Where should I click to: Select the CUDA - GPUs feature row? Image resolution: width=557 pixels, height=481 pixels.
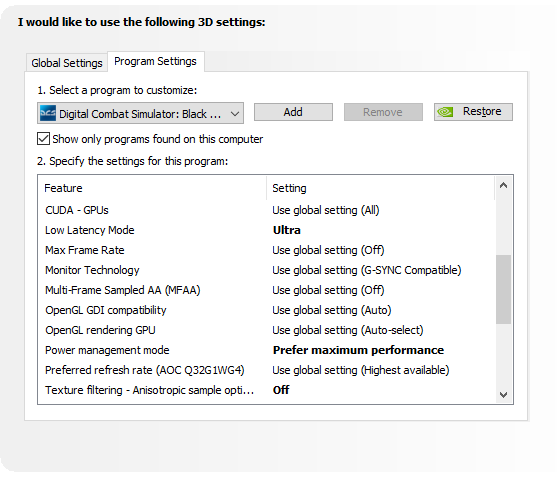coord(266,210)
